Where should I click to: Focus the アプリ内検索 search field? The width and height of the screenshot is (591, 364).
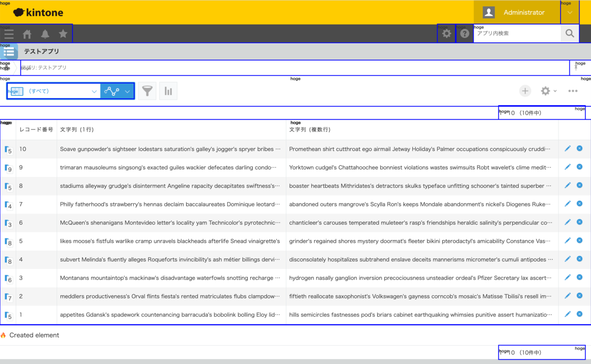pos(517,33)
